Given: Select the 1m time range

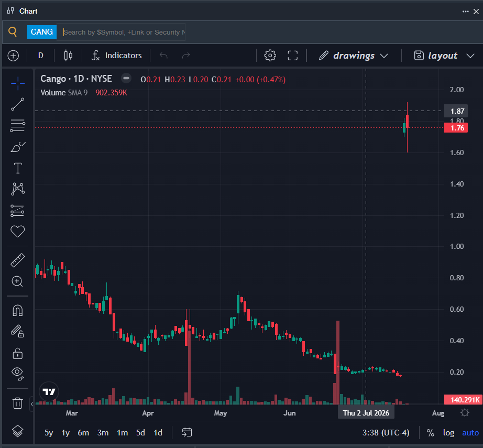Looking at the screenshot, I should 122,433.
